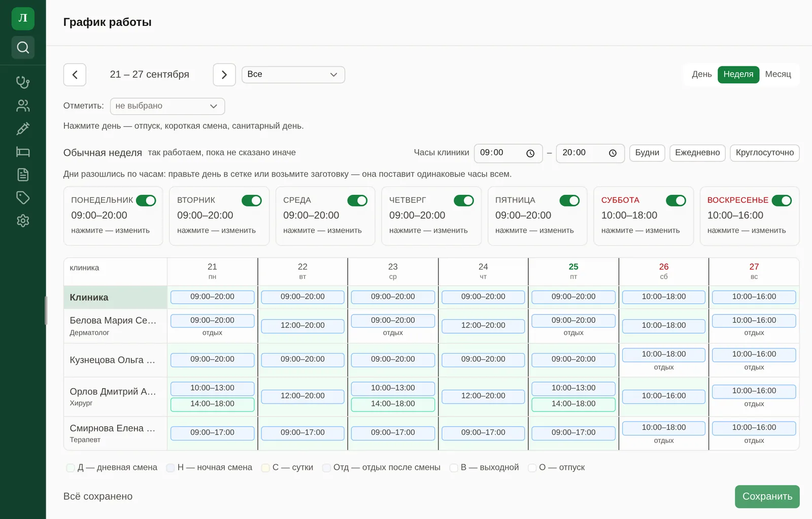The width and height of the screenshot is (812, 519).
Task: Toggle the Четверг working day switch
Action: pos(464,200)
